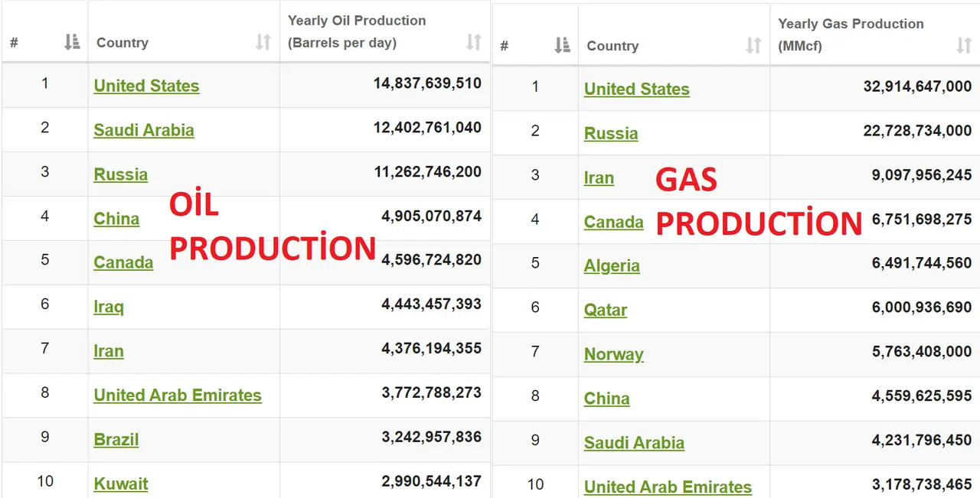The height and width of the screenshot is (498, 980).
Task: Open Canada link in gas table
Action: [613, 222]
